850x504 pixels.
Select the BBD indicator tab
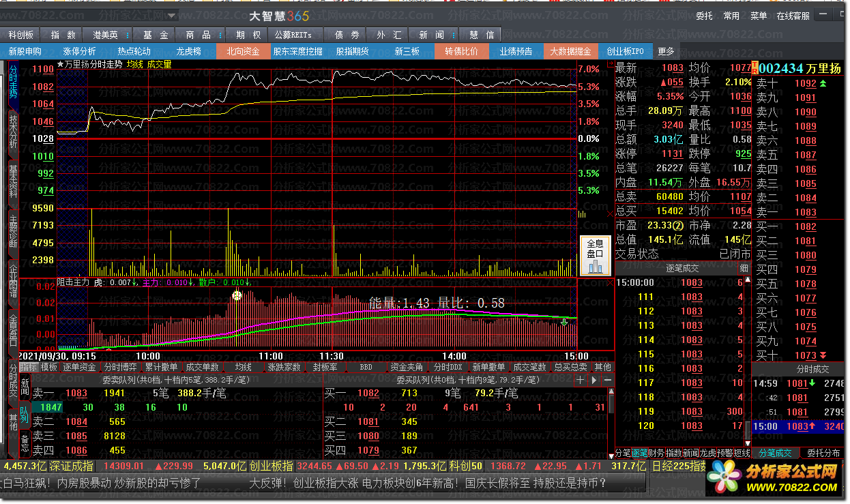click(366, 367)
